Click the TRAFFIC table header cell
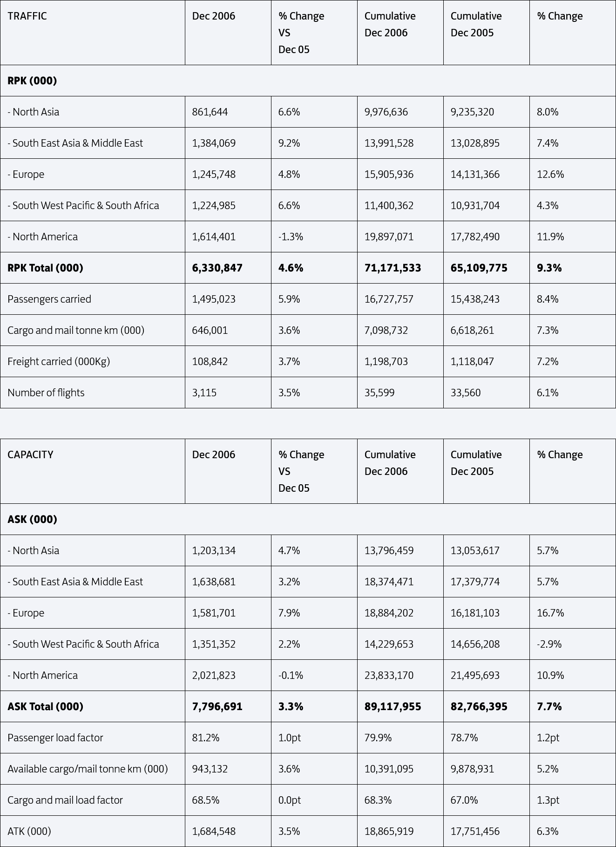Image resolution: width=616 pixels, height=847 pixels. [x=93, y=33]
